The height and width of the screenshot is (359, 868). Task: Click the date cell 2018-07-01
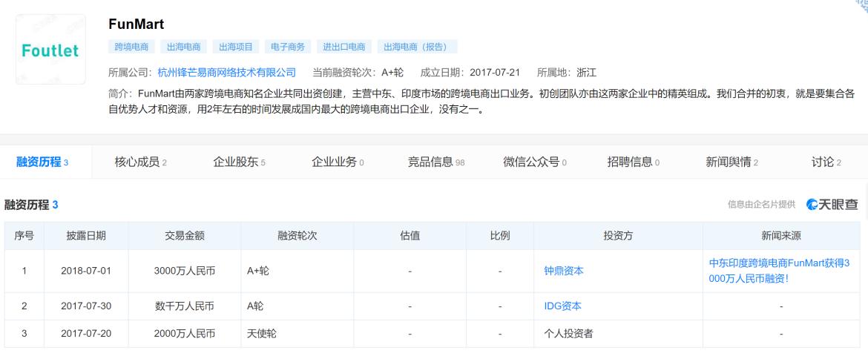pos(86,271)
